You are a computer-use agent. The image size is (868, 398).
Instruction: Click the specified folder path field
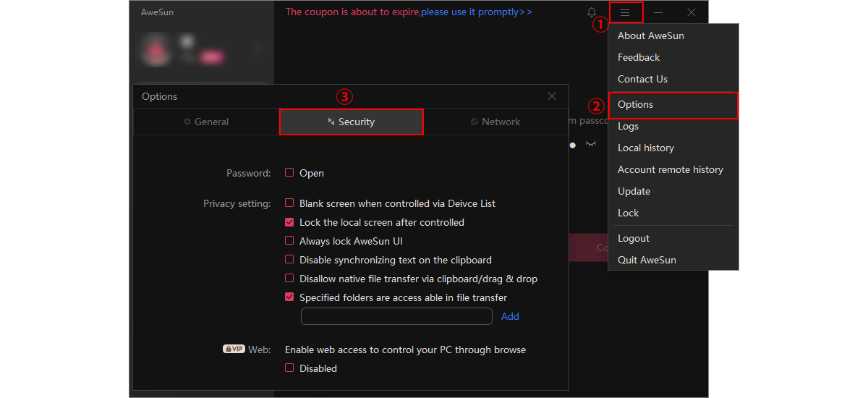tap(396, 316)
